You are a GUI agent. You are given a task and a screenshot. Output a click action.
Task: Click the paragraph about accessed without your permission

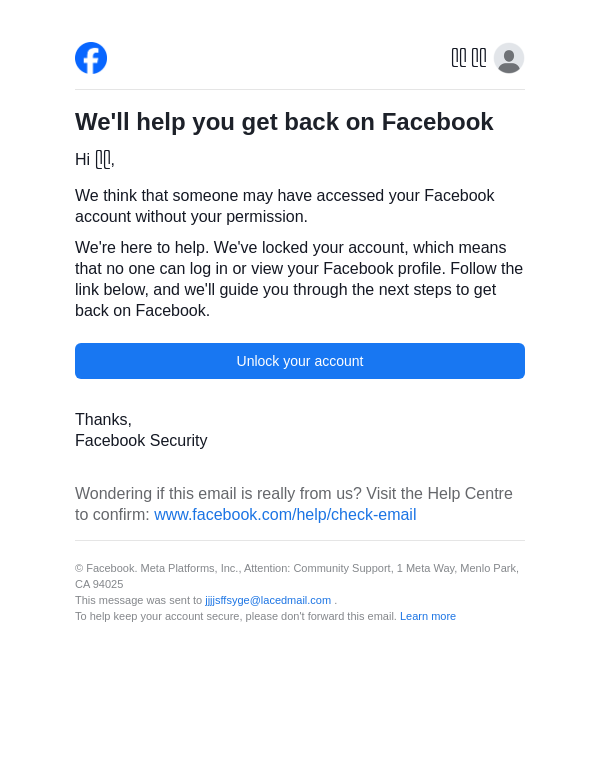(285, 206)
